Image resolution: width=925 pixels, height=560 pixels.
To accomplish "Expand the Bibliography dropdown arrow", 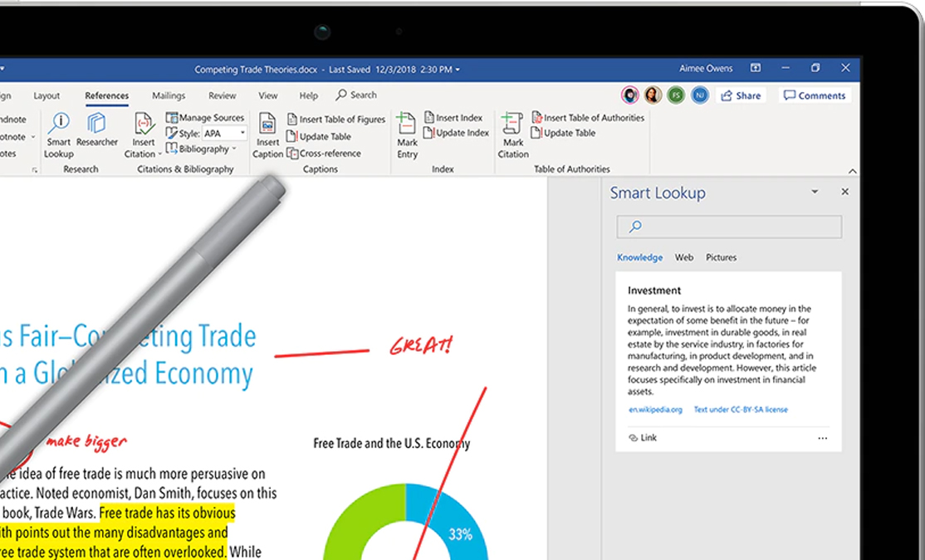I will [x=234, y=149].
